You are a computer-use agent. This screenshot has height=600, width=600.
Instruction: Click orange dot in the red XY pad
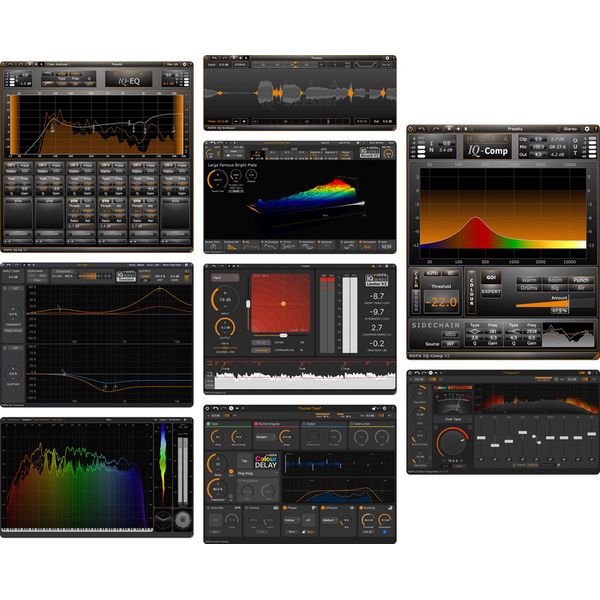pos(284,304)
